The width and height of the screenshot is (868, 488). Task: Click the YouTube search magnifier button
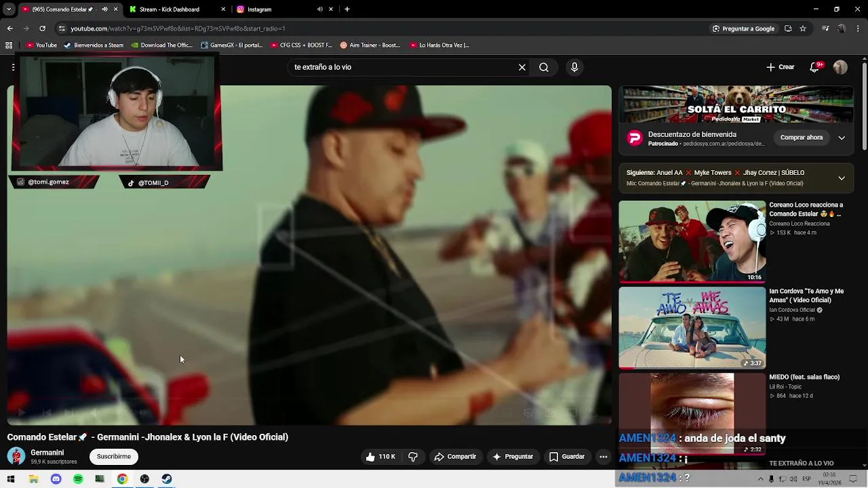pyautogui.click(x=544, y=67)
